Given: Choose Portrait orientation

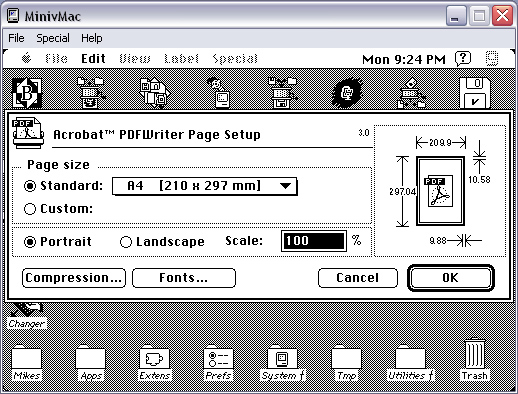Looking at the screenshot, I should (x=30, y=242).
